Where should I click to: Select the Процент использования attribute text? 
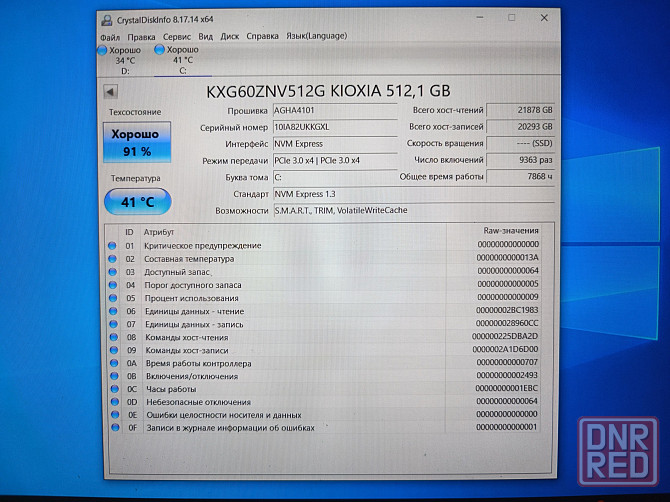(x=191, y=298)
